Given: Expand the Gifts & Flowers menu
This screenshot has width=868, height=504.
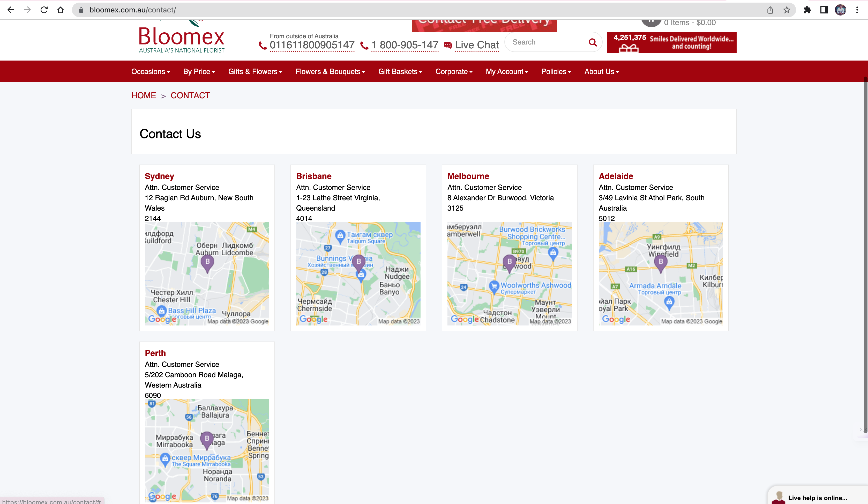Looking at the screenshot, I should [x=255, y=72].
